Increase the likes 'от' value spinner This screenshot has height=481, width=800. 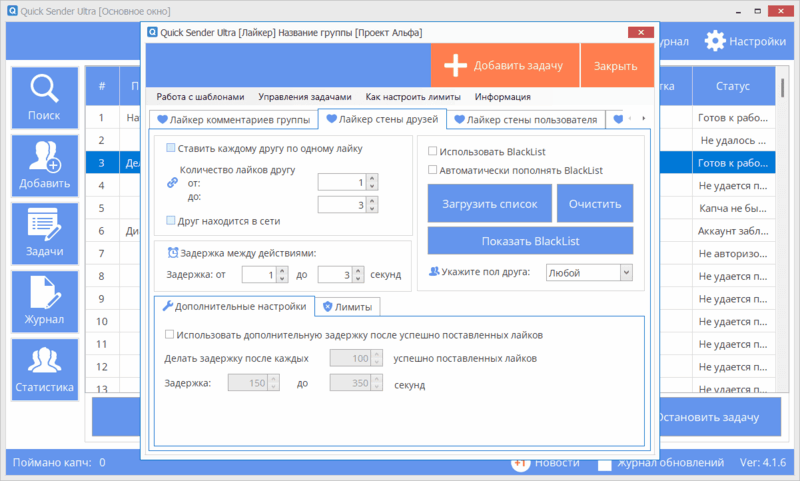372,178
